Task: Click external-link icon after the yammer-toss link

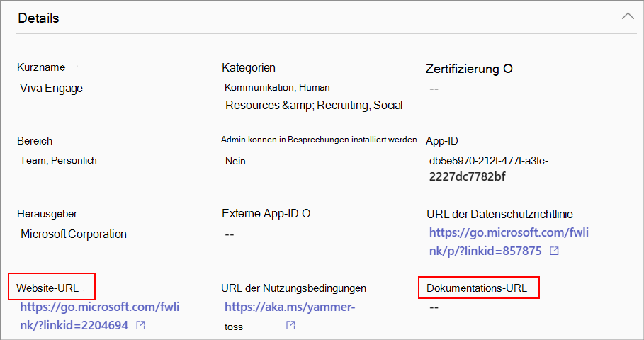Action: coord(290,326)
